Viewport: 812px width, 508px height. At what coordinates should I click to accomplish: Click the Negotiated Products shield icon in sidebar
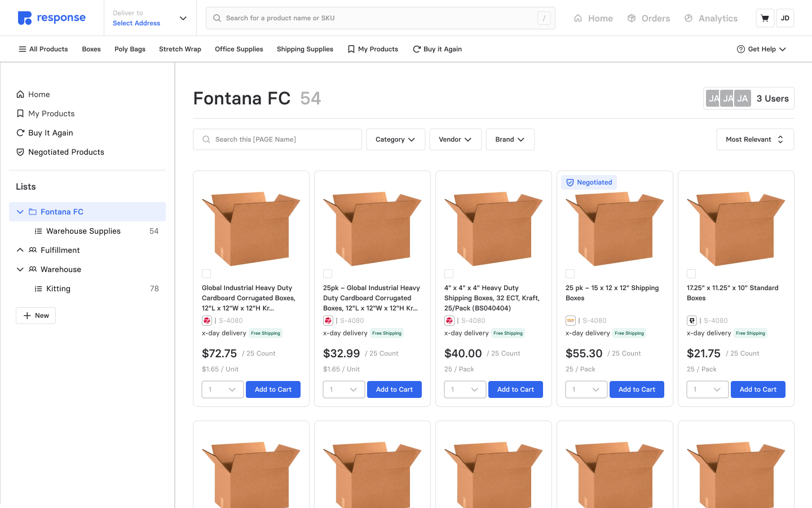(x=20, y=152)
